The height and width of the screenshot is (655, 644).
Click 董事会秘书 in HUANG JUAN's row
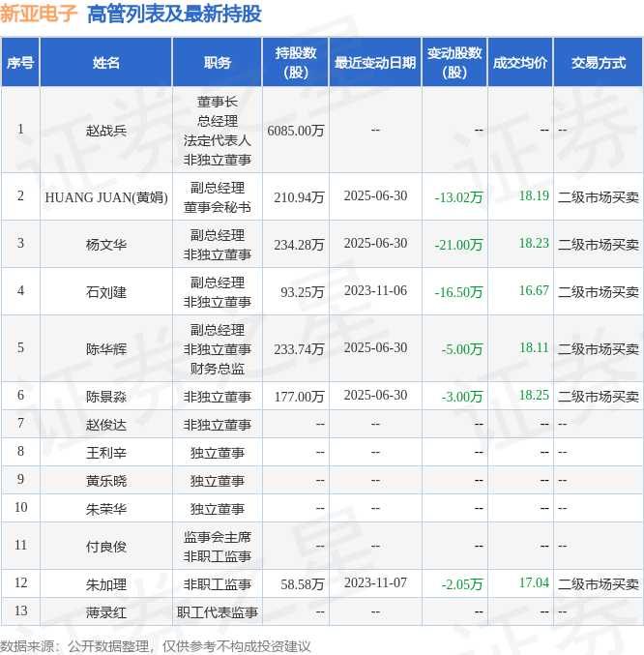pyautogui.click(x=218, y=207)
